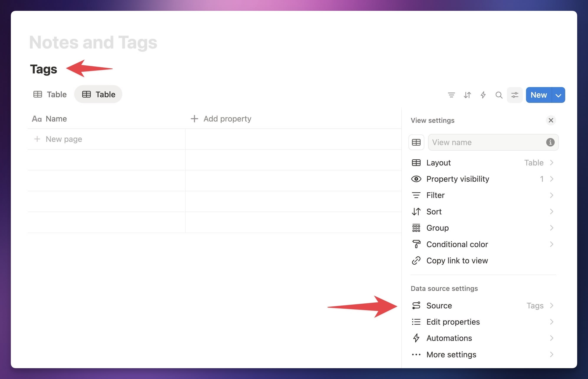The width and height of the screenshot is (588, 379).
Task: Click the Tags database title
Action: point(43,69)
